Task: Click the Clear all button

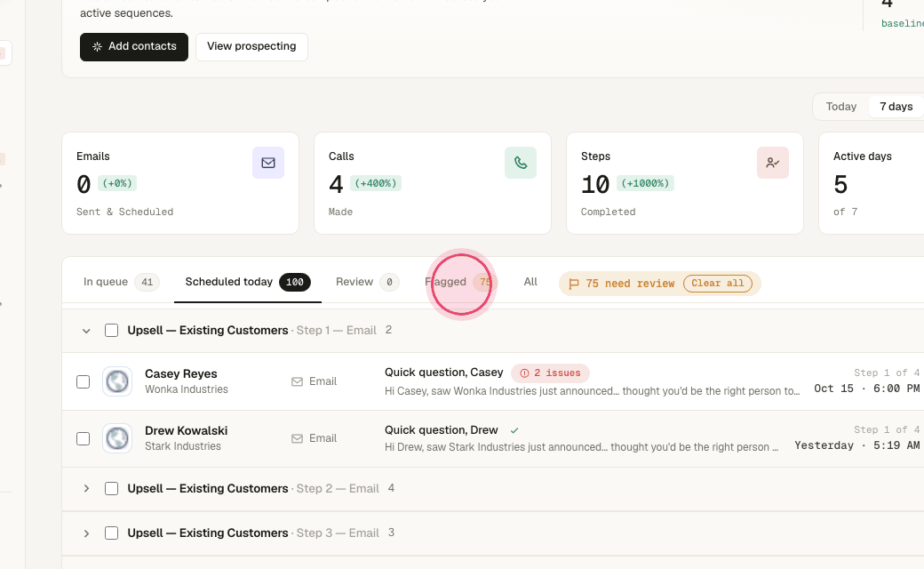Action: 717,284
